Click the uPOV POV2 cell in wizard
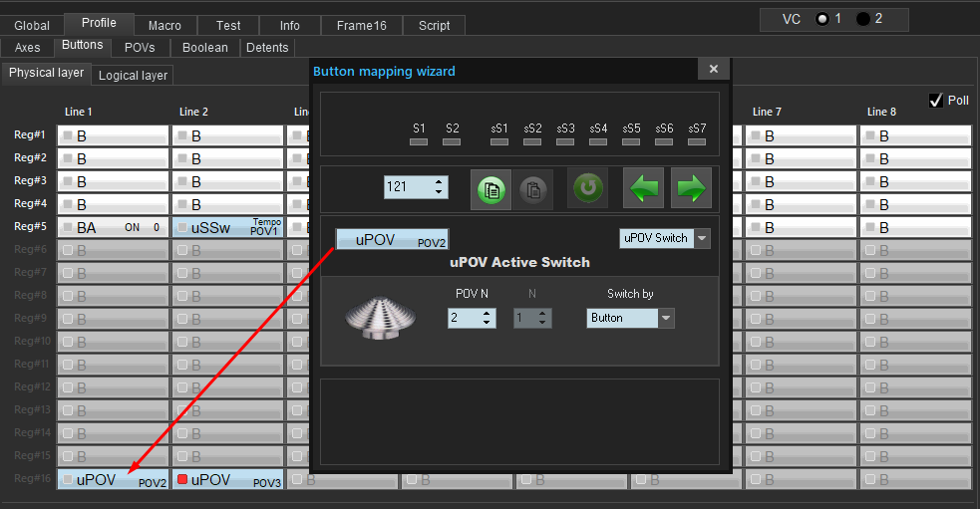The height and width of the screenshot is (509, 980). click(392, 240)
